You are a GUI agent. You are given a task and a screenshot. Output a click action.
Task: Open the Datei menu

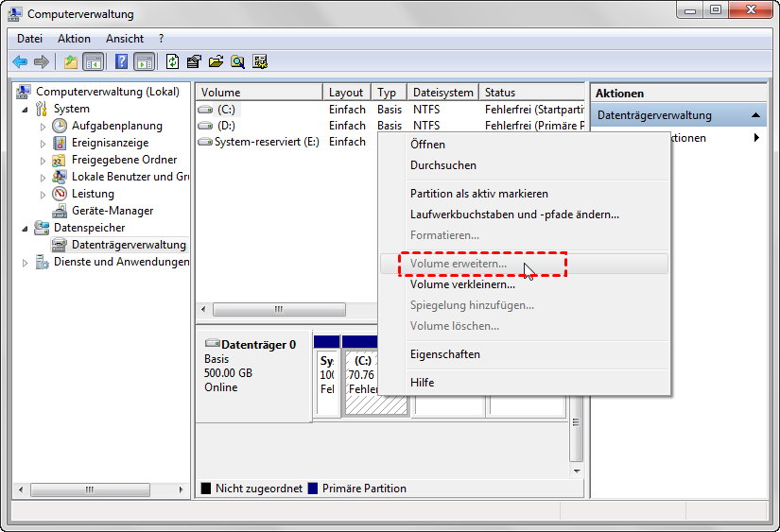pos(29,39)
